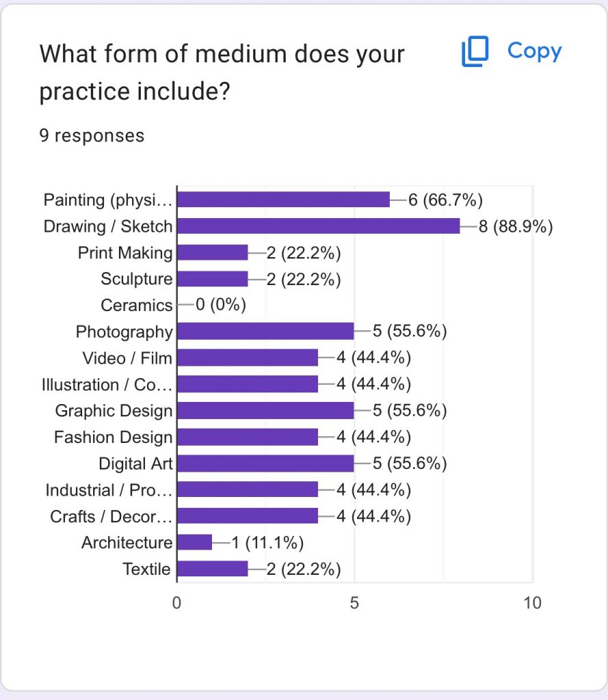Click the Copy chart icon
Image resolution: width=608 pixels, height=700 pixels.
point(475,51)
